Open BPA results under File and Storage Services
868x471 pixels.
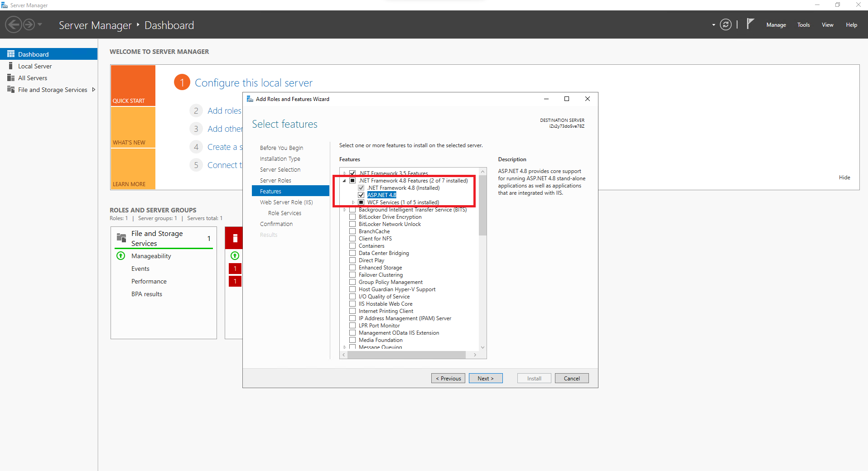click(147, 294)
